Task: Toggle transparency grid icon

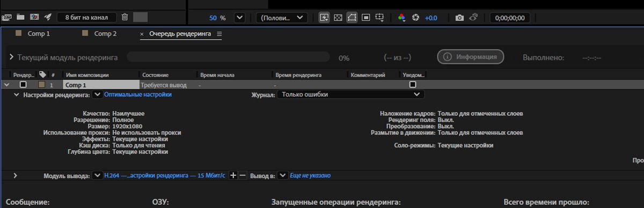Action: [x=338, y=18]
